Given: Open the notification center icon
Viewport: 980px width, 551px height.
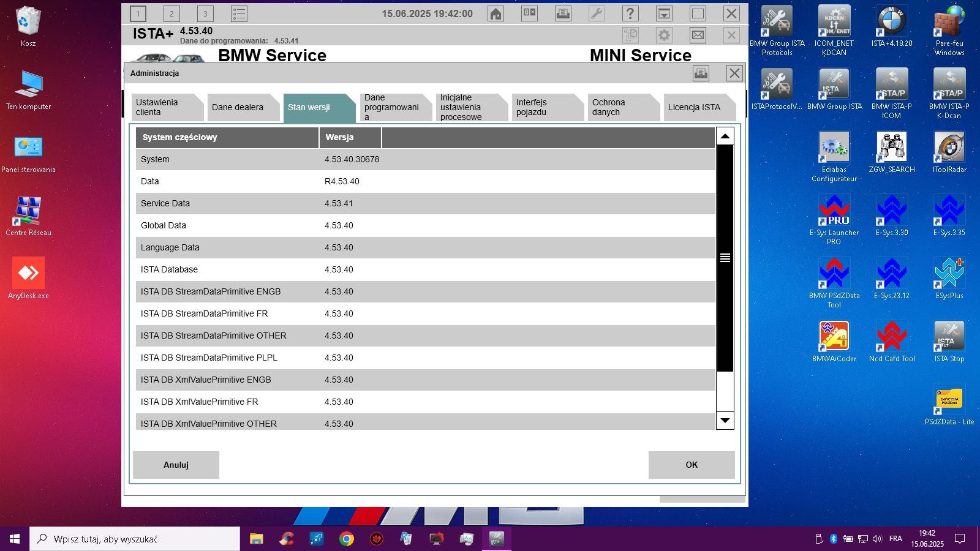Looking at the screenshot, I should pyautogui.click(x=960, y=539).
